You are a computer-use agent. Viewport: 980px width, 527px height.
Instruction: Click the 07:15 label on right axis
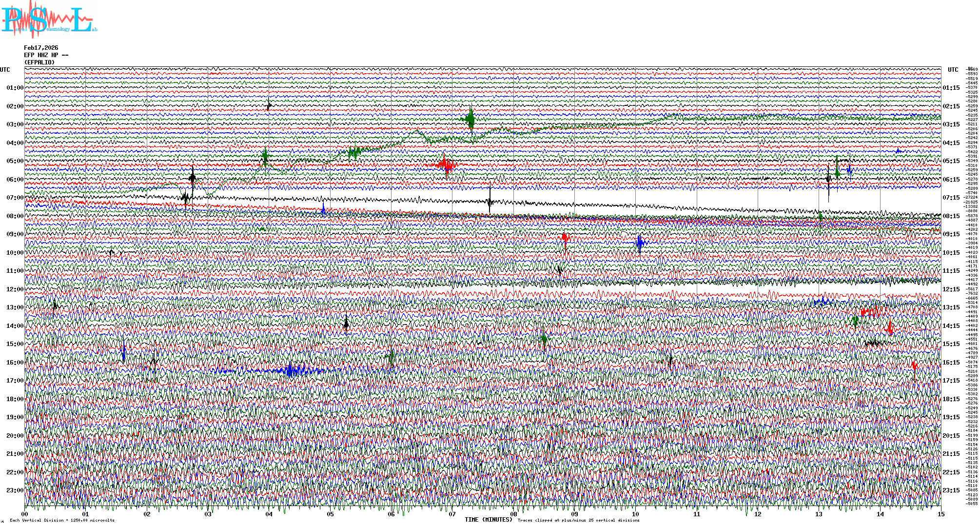(x=951, y=198)
